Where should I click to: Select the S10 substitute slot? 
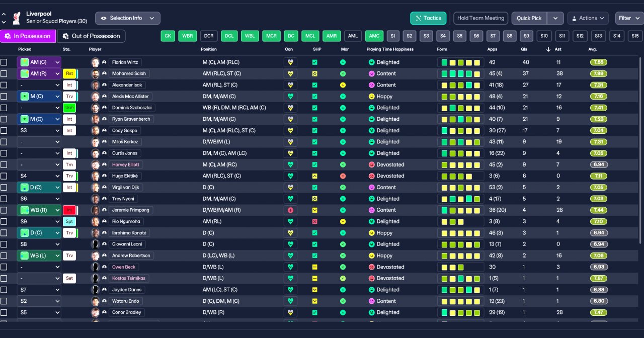click(544, 36)
